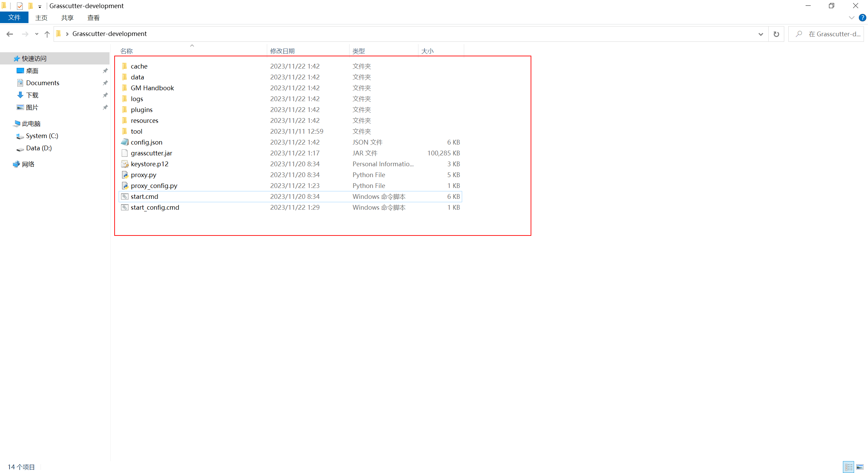Select the resources folder icon
The width and height of the screenshot is (868, 473).
tap(124, 120)
